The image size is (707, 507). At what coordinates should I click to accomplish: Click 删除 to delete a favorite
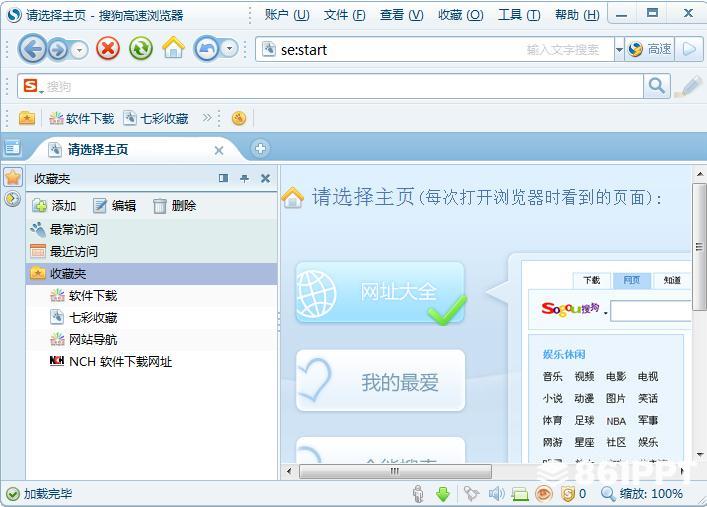[x=174, y=206]
